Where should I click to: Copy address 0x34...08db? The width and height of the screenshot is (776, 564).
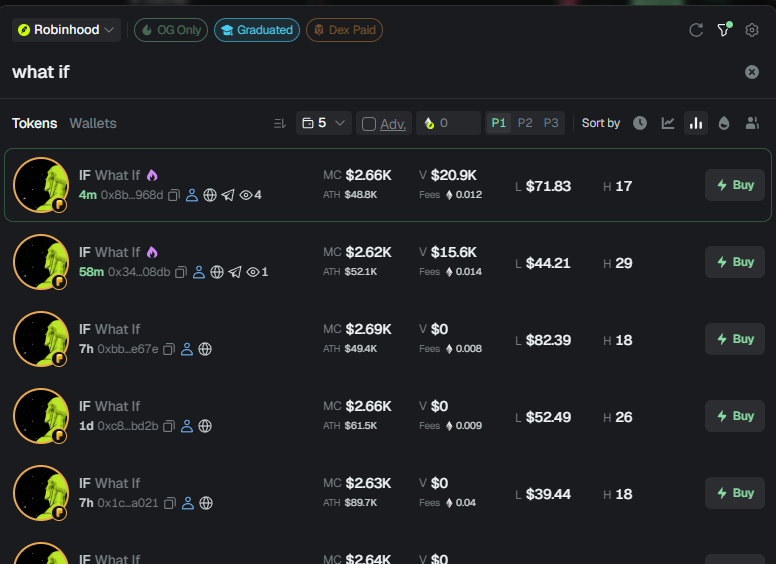tap(181, 272)
